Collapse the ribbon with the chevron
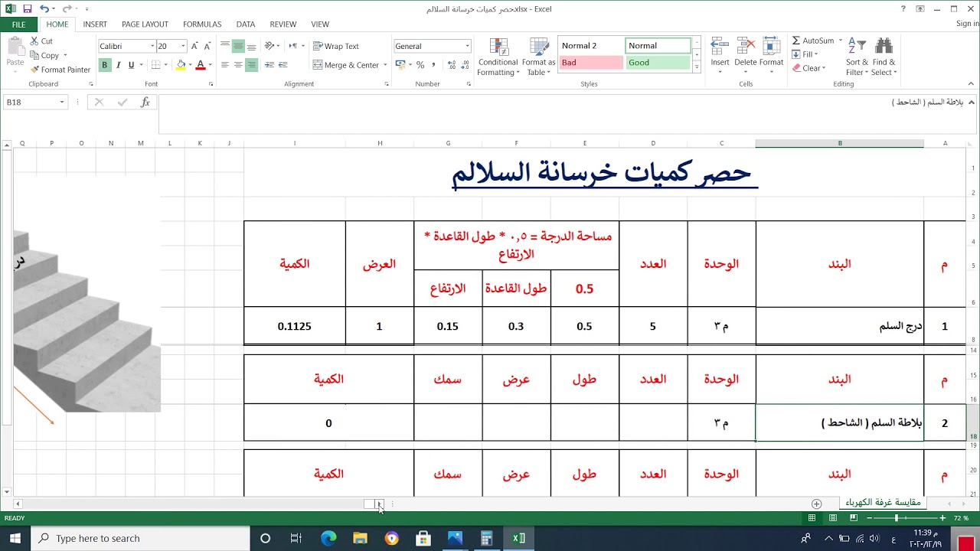This screenshot has height=551, width=980. (972, 84)
